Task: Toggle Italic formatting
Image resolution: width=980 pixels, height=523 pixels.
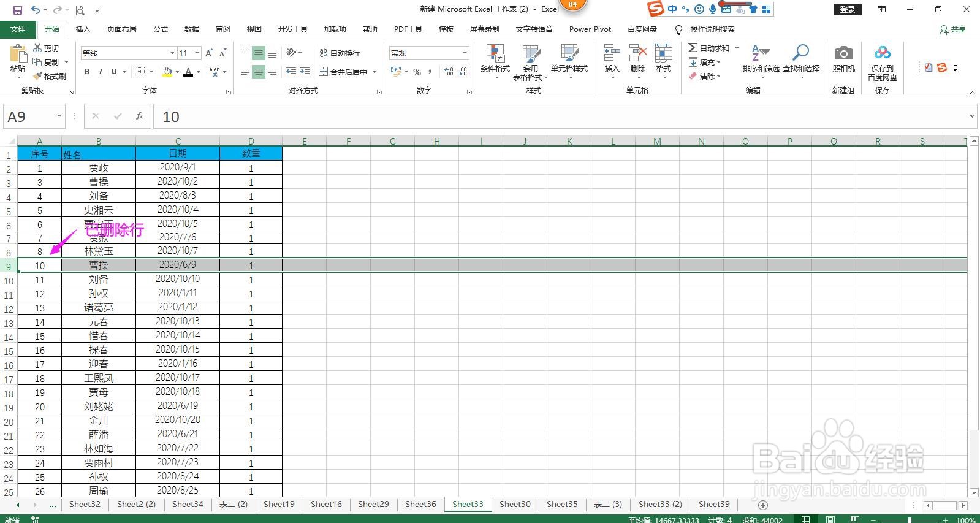Action: pyautogui.click(x=101, y=72)
